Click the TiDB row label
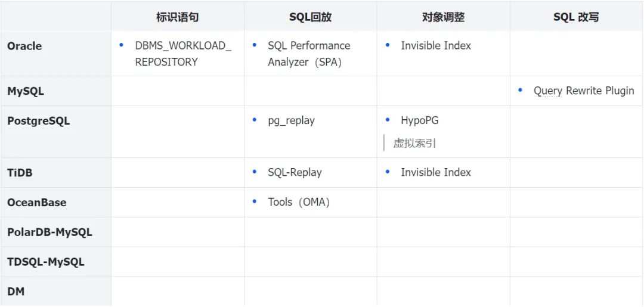Screen dimensions: 644x307 point(20,173)
